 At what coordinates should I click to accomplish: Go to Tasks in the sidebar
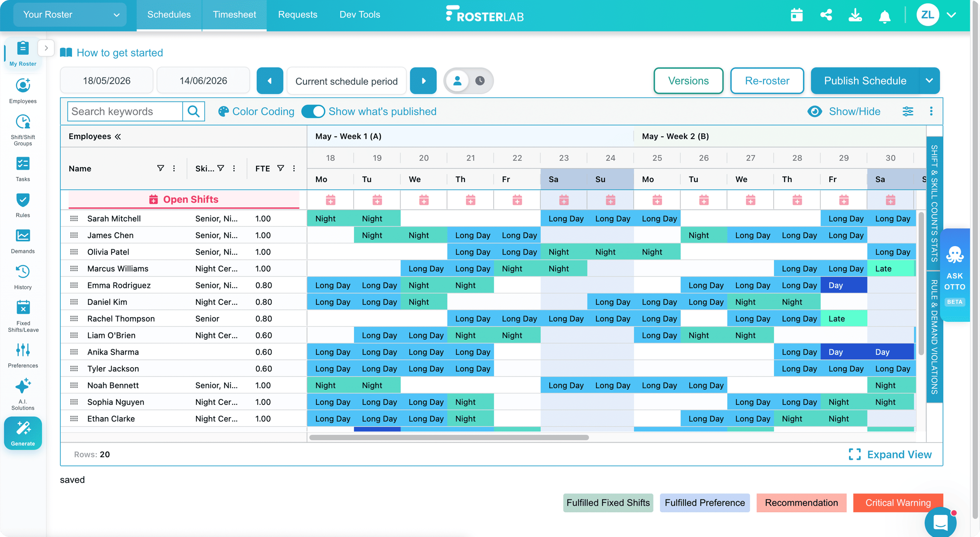[x=23, y=169]
